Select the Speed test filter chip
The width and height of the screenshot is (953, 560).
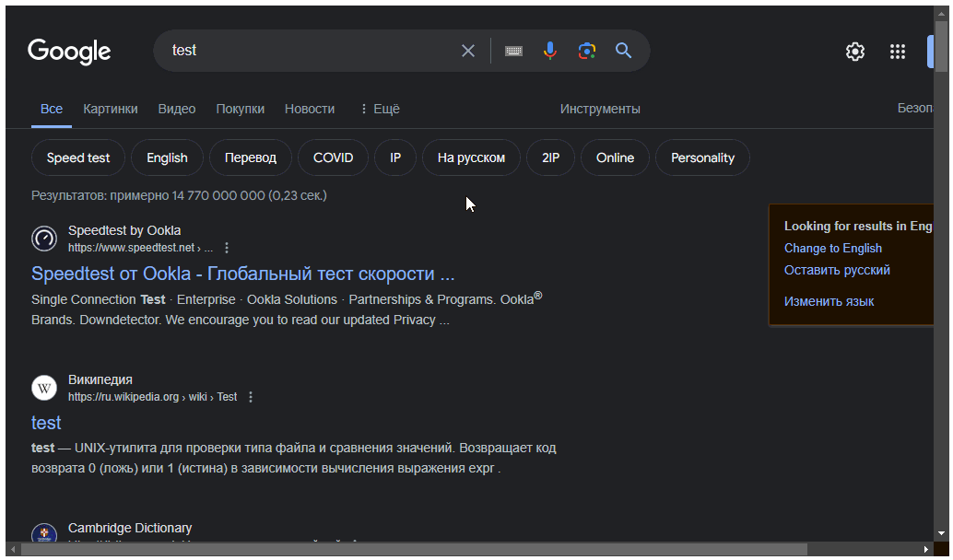coord(78,157)
